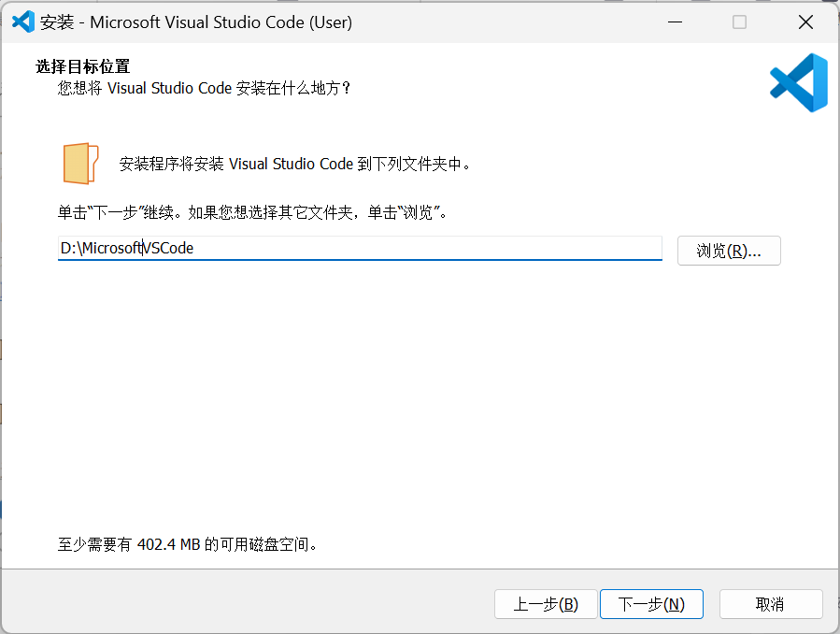Click the install path input field

[x=360, y=248]
